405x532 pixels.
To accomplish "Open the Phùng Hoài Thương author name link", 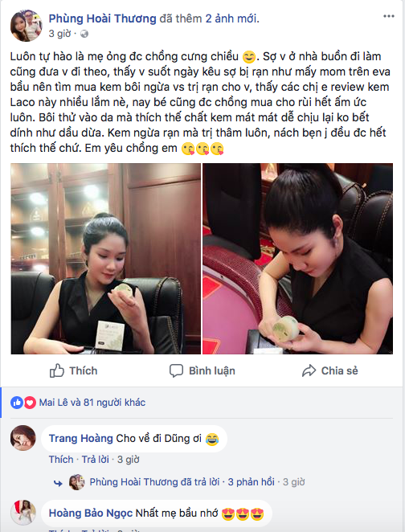I will [102, 18].
